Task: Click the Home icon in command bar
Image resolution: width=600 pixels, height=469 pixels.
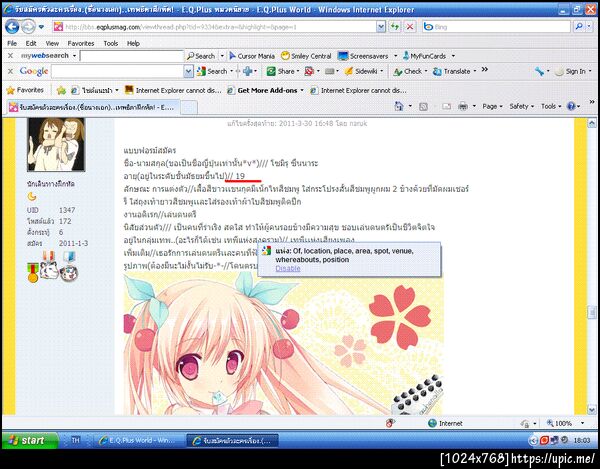Action: [x=399, y=106]
